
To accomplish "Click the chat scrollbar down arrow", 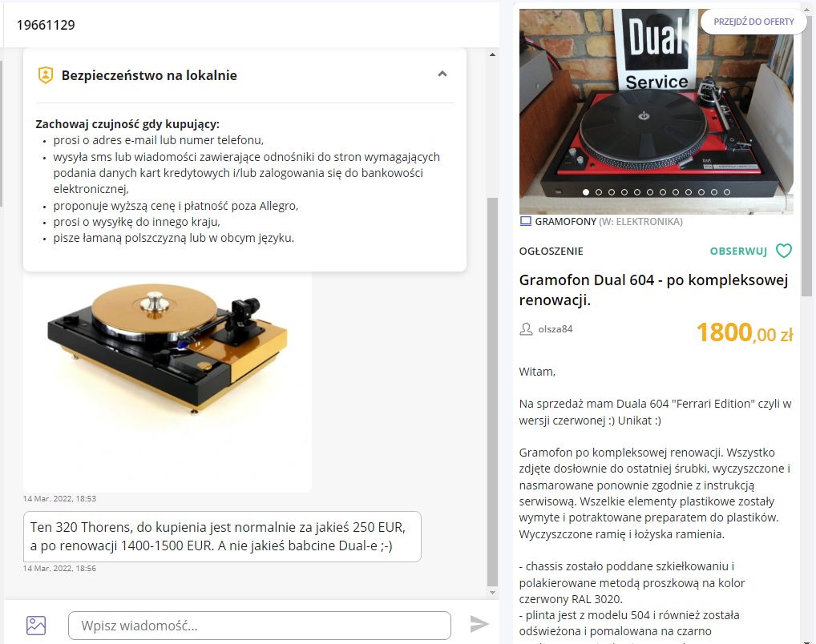I will pos(492,593).
